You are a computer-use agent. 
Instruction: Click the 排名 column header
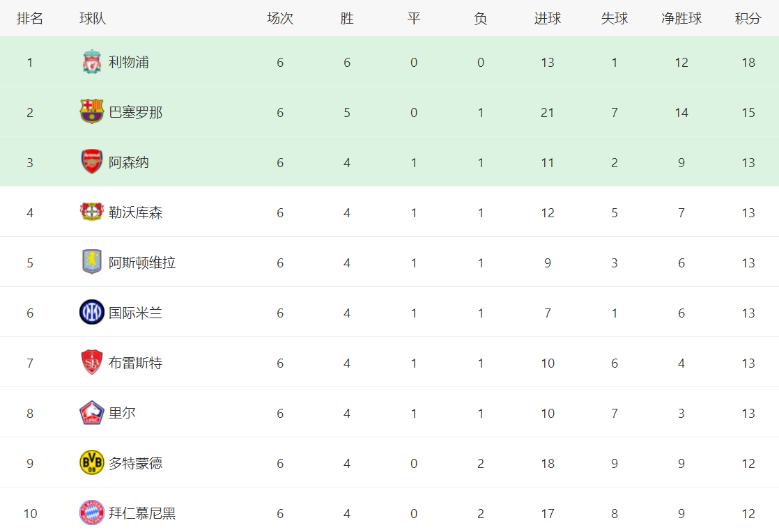click(30, 19)
